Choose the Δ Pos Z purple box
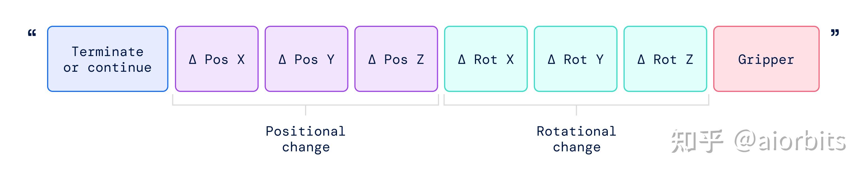 [396, 59]
